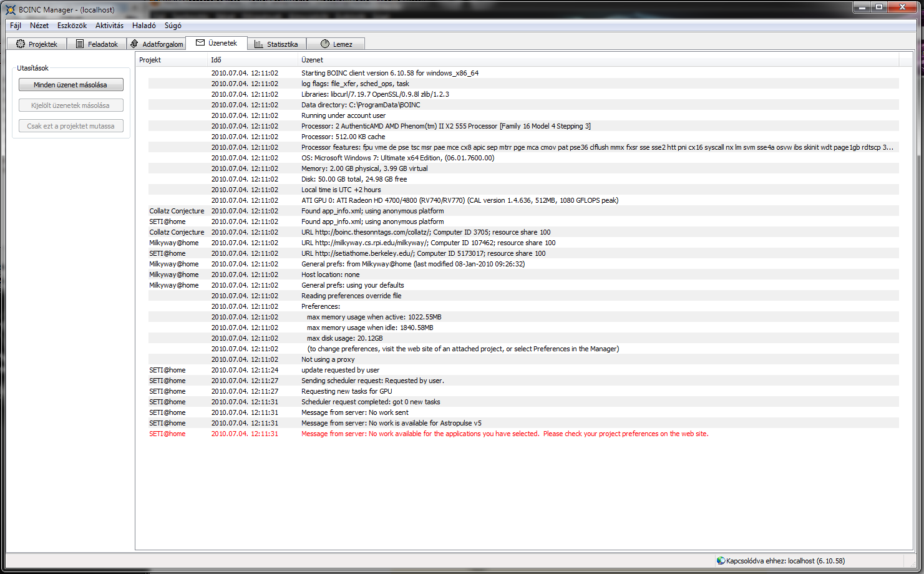Sort by the Idő column header

tap(253, 60)
